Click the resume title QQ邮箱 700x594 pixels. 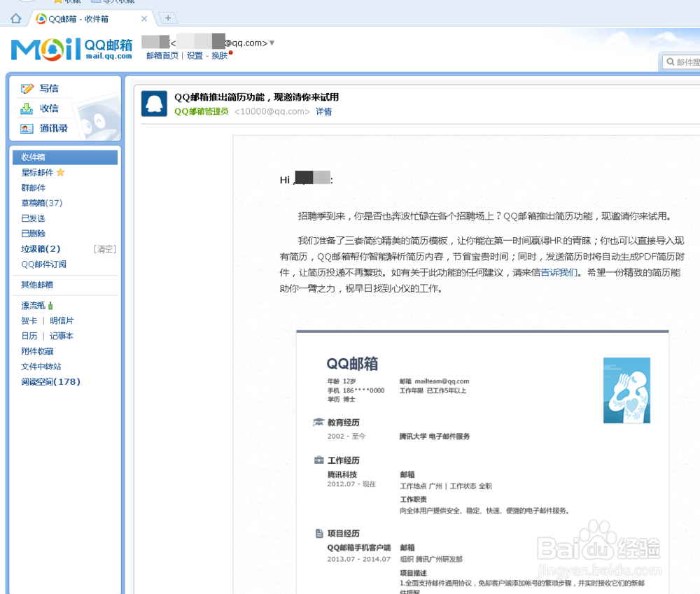click(352, 364)
